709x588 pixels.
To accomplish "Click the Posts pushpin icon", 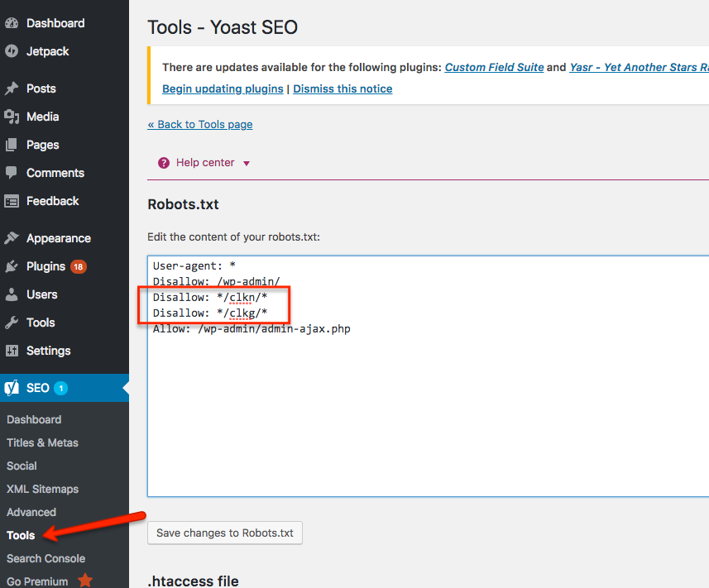I will tap(12, 88).
